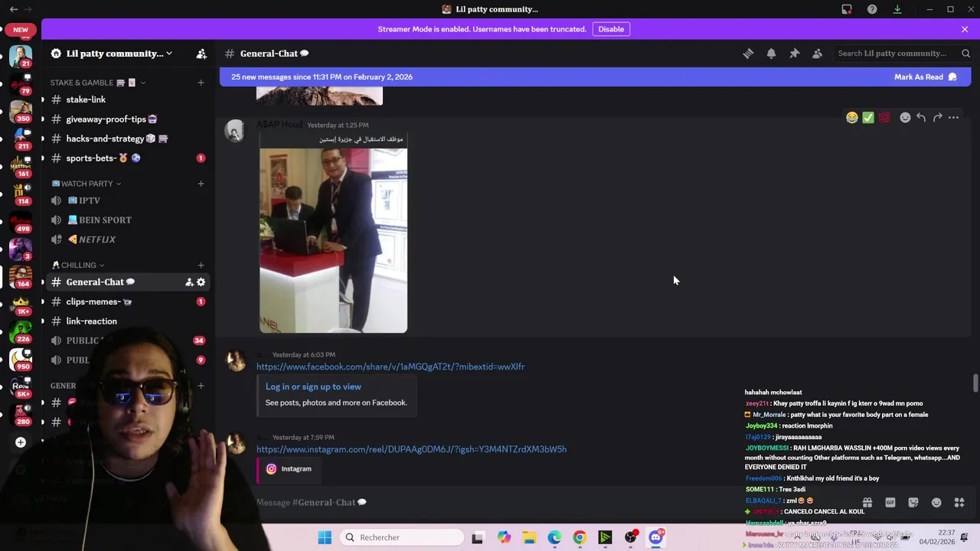Viewport: 980px width, 551px height.
Task: Open Google Chrome from the taskbar
Action: (x=580, y=537)
